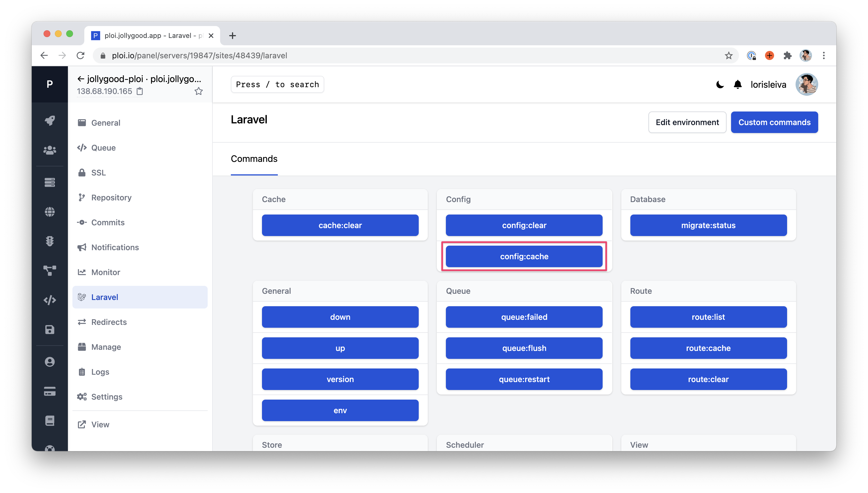Open notifications bell icon
The width and height of the screenshot is (868, 493).
coord(738,84)
